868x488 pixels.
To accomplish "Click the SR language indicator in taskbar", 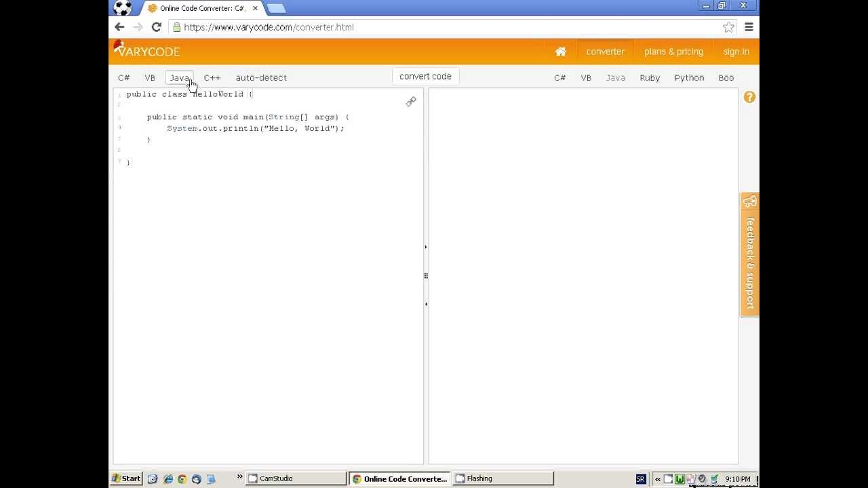I will click(641, 479).
